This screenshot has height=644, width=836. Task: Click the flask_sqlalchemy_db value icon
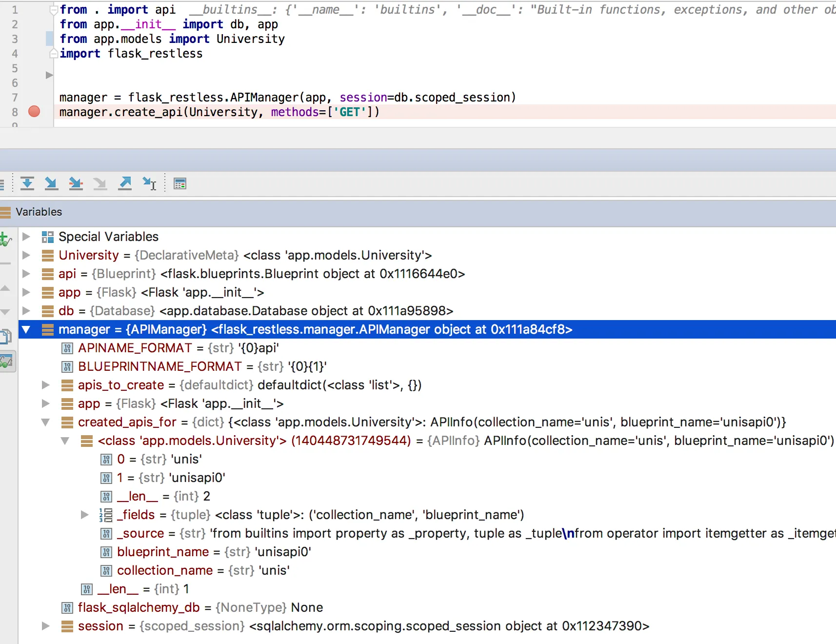coord(67,608)
